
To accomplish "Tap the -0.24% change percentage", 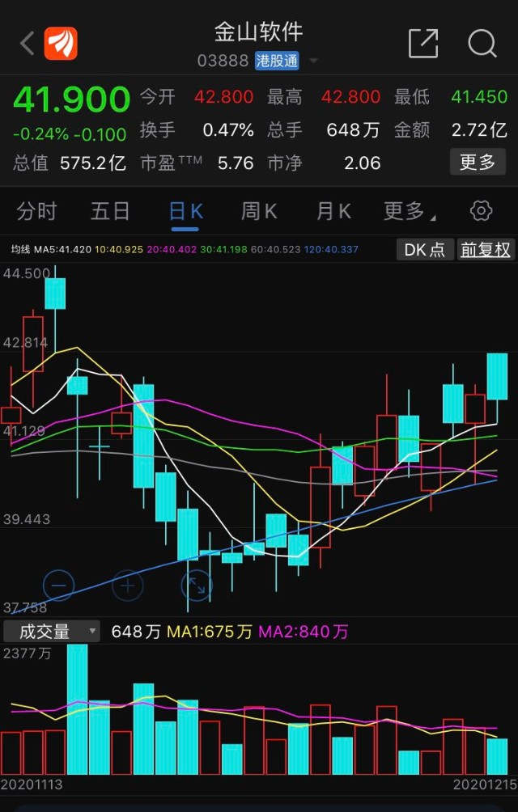I will click(41, 134).
